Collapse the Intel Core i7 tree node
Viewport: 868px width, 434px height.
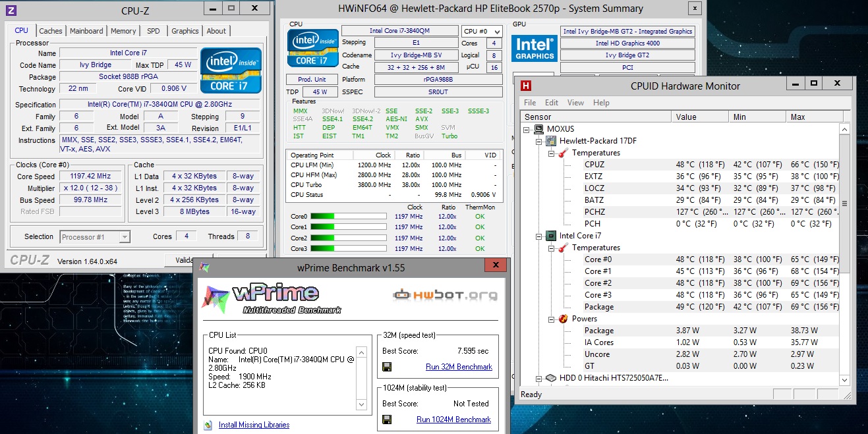point(539,236)
